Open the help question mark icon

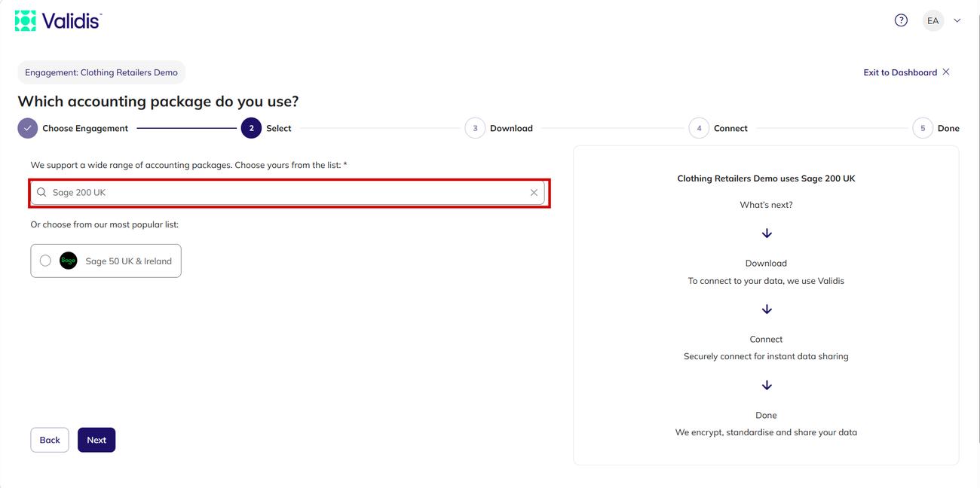[901, 20]
